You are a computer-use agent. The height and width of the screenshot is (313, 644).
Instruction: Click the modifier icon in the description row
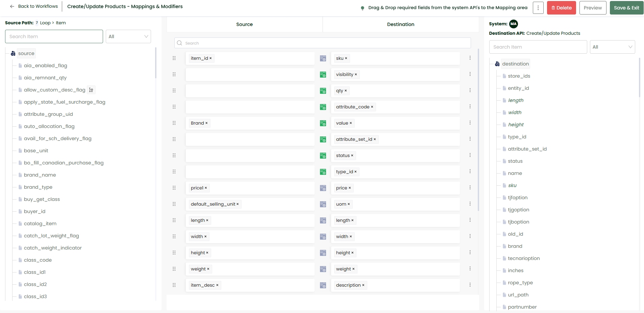pyautogui.click(x=323, y=285)
